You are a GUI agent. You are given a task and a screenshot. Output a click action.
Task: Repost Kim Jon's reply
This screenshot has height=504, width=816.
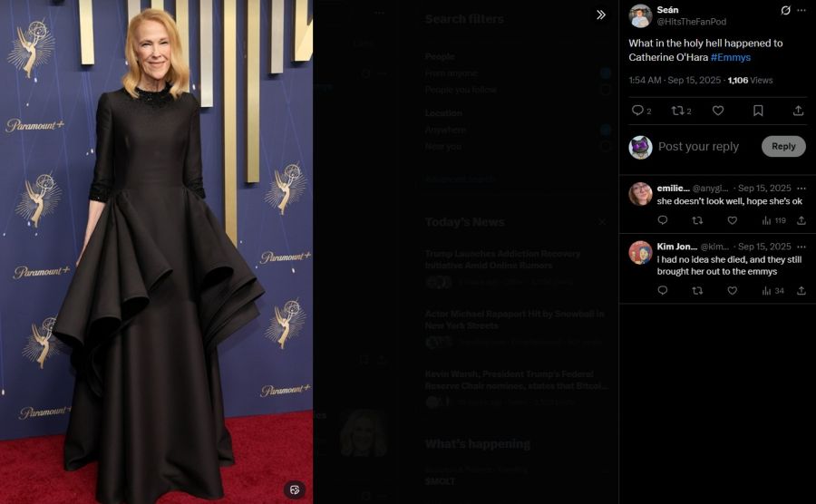click(697, 291)
